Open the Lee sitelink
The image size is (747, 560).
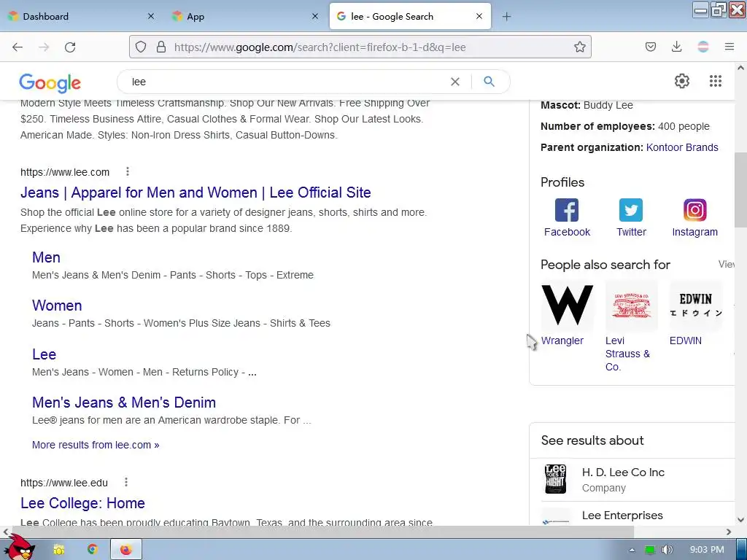44,354
